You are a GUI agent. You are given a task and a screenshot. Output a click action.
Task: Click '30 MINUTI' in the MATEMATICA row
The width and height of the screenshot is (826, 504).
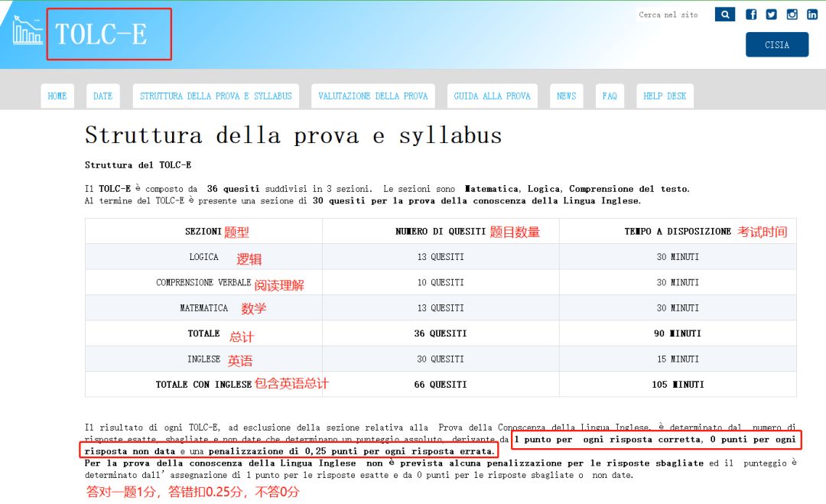point(678,307)
